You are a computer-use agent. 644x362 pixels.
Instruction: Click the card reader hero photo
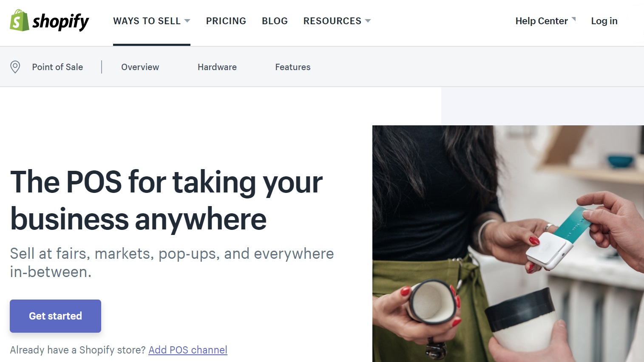[x=508, y=243]
